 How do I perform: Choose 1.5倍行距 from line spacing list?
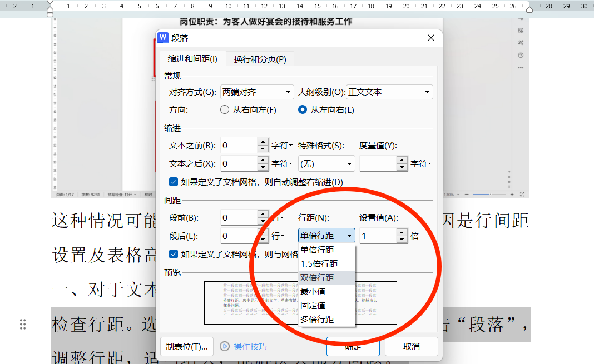[x=327, y=264]
